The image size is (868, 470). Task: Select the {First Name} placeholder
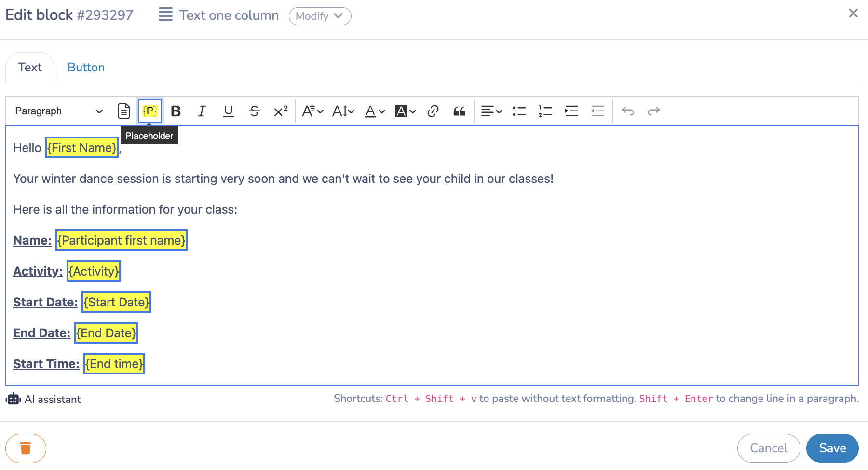pos(82,148)
